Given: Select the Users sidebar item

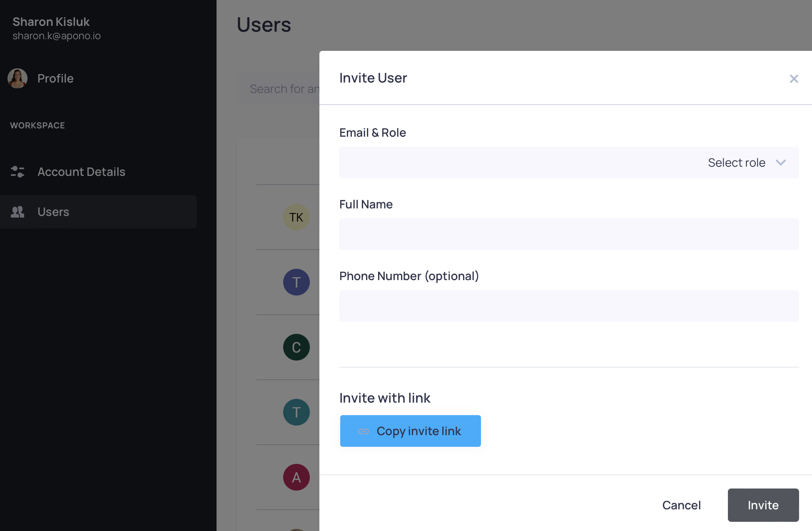Looking at the screenshot, I should (53, 212).
